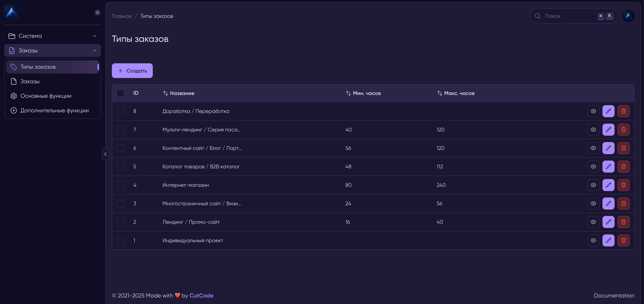
Task: Expand the Система sidebar section
Action: pos(52,36)
